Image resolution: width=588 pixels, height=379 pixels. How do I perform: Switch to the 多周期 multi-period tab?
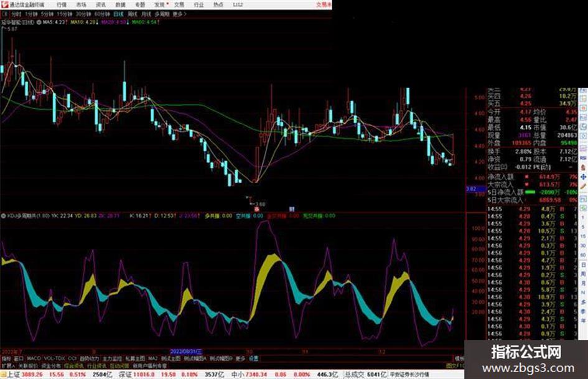point(162,14)
